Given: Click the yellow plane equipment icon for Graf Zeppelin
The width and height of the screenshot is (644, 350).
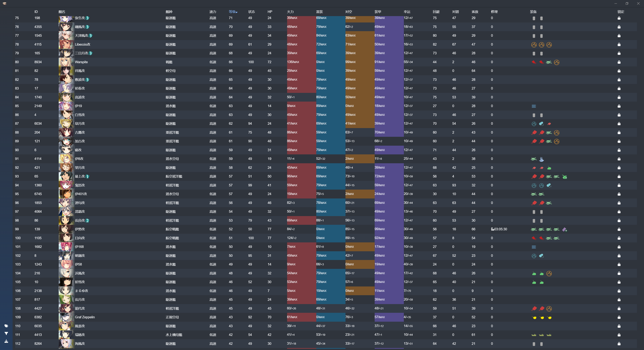Looking at the screenshot, I should [x=534, y=317].
